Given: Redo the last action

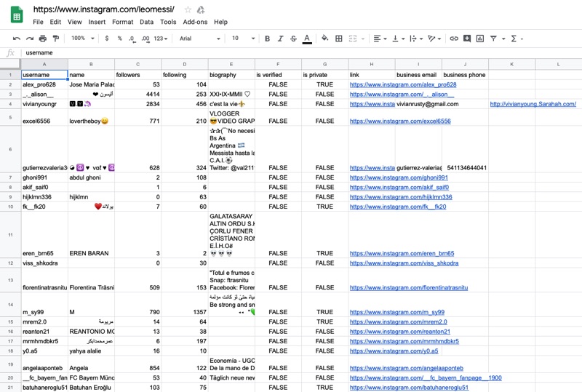Looking at the screenshot, I should (30, 39).
